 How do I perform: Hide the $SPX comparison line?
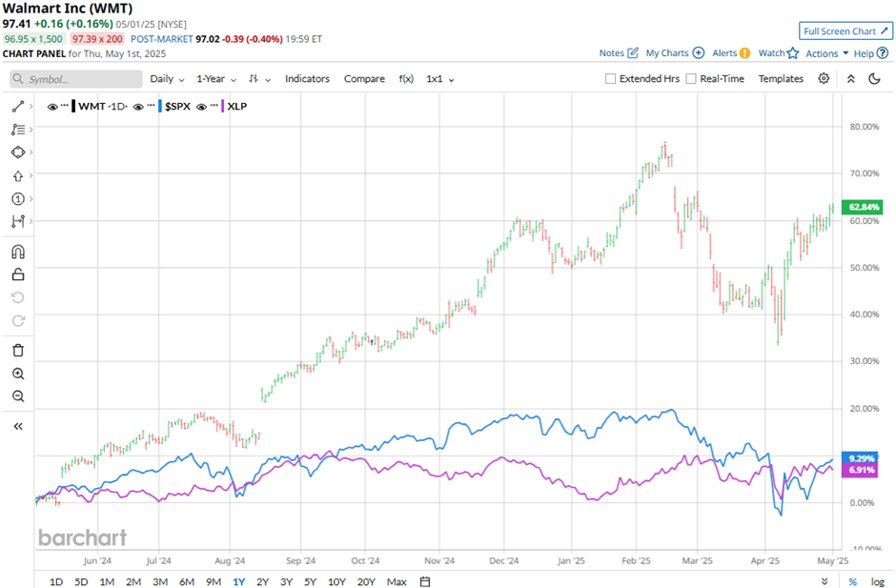tap(138, 107)
